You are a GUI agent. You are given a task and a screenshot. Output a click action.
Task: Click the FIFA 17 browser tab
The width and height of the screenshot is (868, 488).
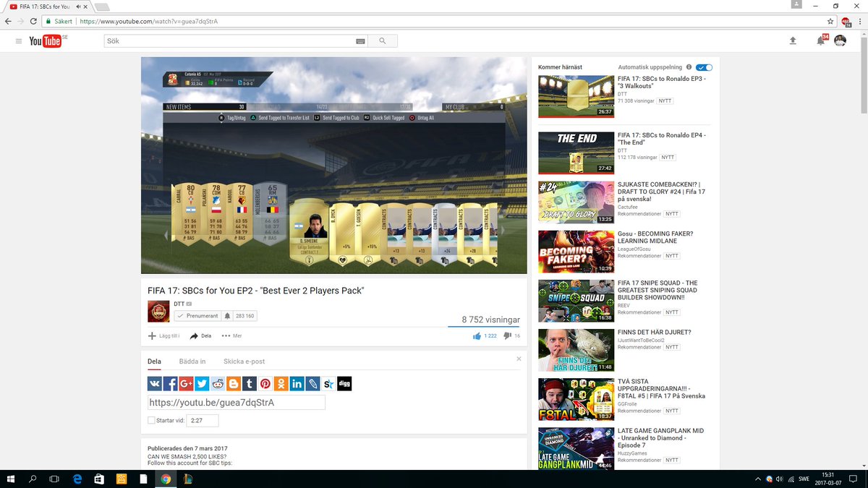47,7
